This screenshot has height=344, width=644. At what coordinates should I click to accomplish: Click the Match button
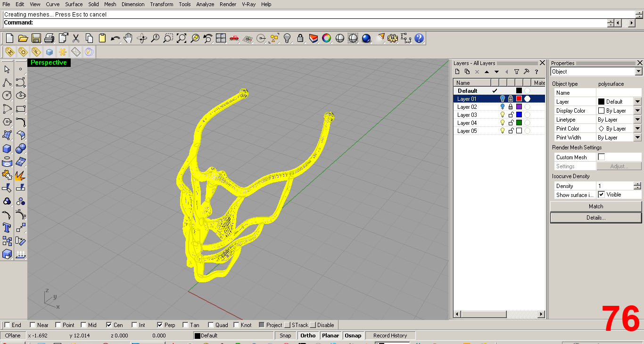tap(596, 206)
